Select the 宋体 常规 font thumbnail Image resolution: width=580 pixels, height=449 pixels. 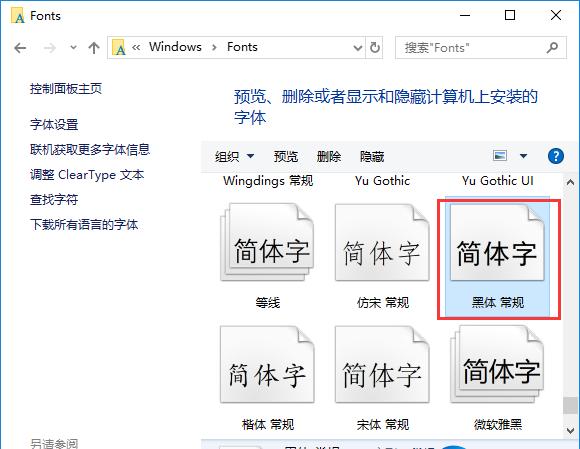tap(382, 364)
